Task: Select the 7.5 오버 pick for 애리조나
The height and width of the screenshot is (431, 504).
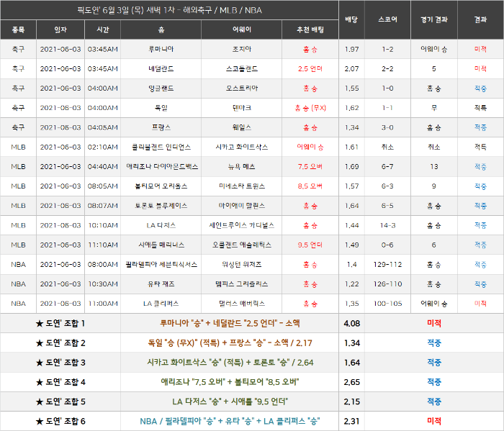Action: point(310,167)
